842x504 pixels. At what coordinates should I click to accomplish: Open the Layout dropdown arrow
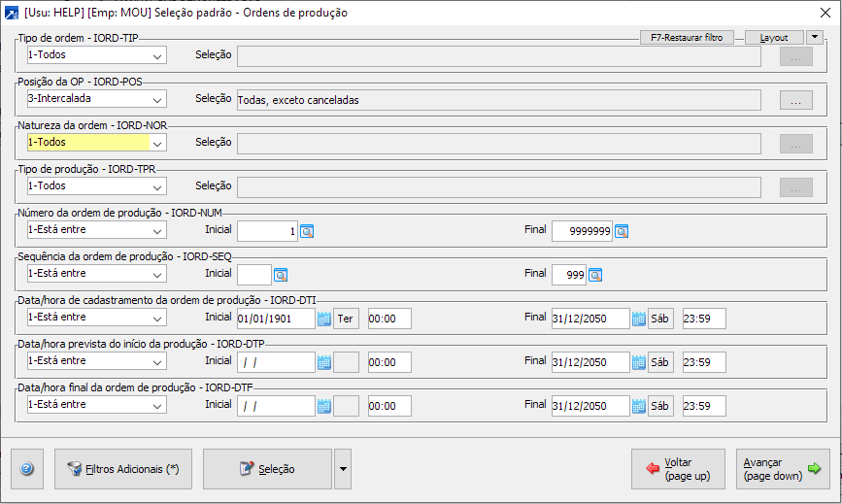tap(815, 37)
